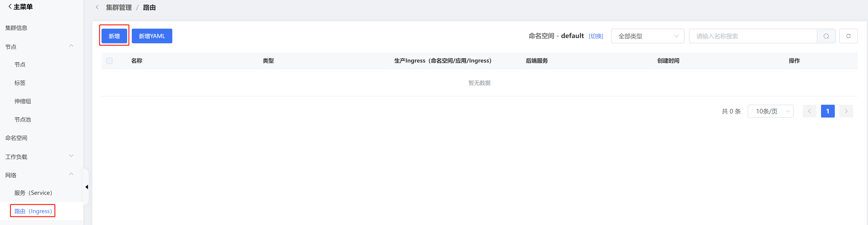Open 集群信息 in sidebar
Image resolution: width=868 pixels, height=225 pixels.
pos(16,28)
